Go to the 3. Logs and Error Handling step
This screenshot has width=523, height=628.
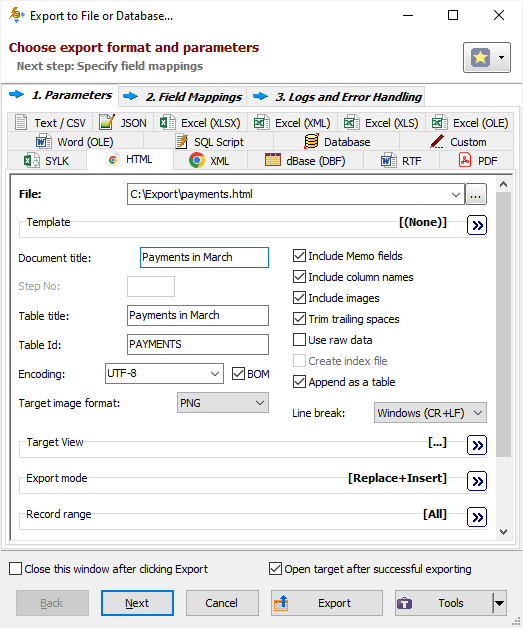tap(336, 97)
